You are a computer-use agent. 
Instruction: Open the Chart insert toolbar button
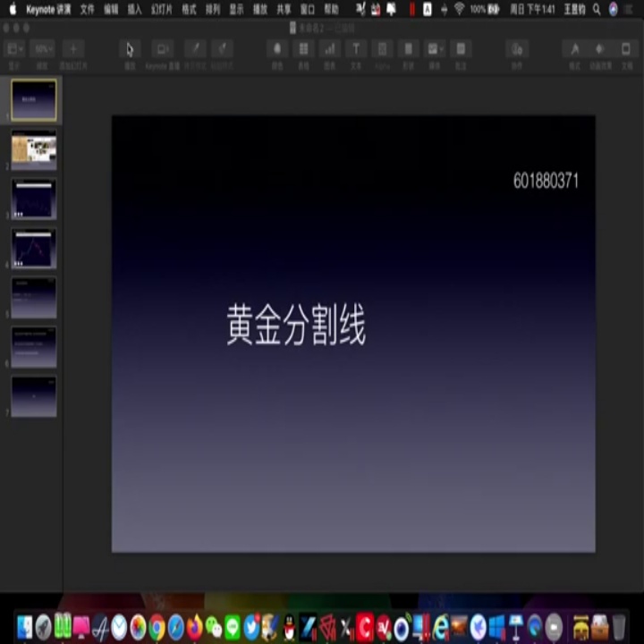click(x=330, y=49)
